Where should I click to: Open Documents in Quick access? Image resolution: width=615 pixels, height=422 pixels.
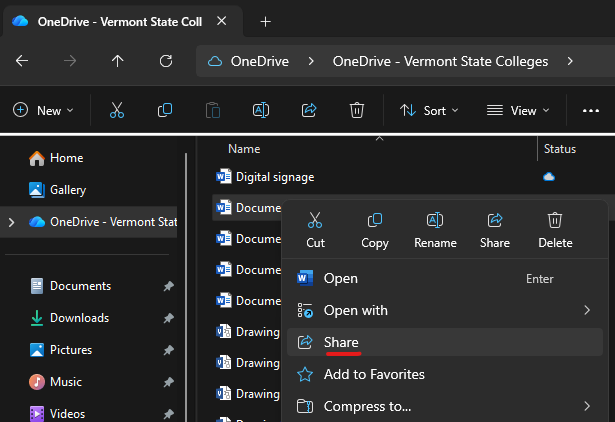point(90,286)
